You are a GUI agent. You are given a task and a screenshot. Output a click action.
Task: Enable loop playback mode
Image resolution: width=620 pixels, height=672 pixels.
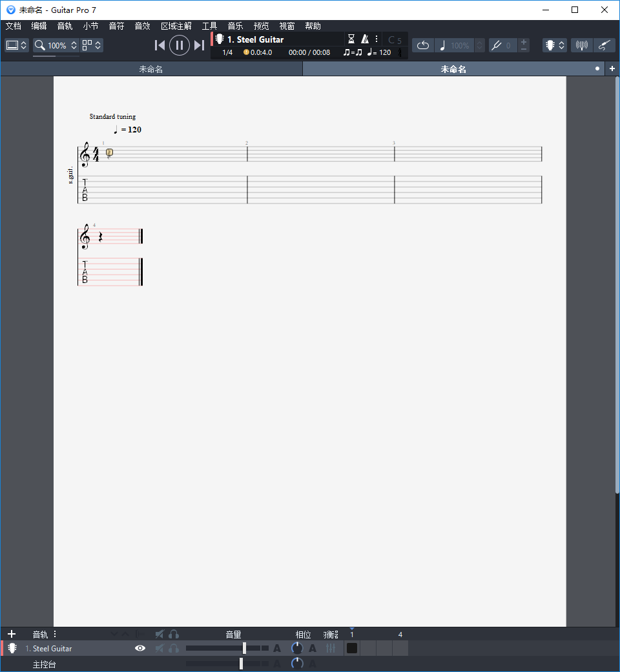[423, 45]
